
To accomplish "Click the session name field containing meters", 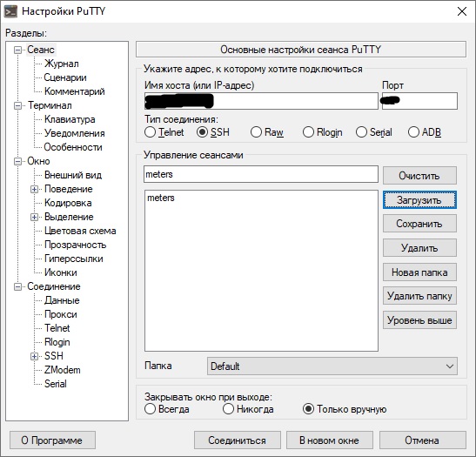I will point(261,174).
